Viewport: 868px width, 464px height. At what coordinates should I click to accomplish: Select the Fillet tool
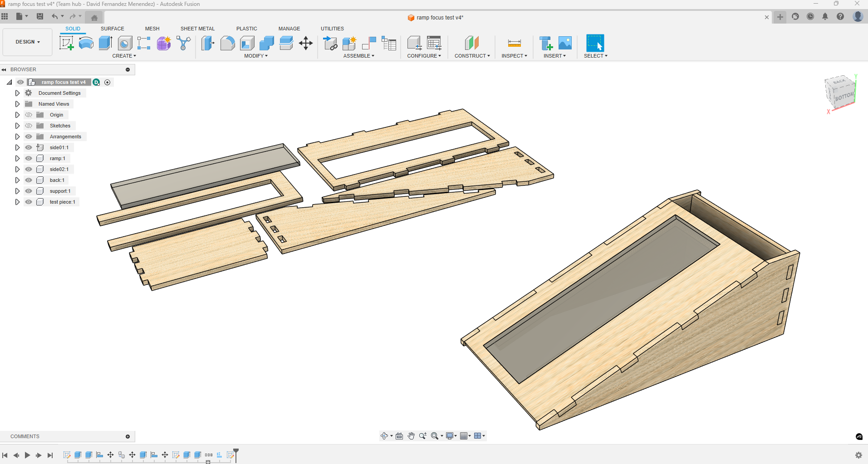(x=227, y=43)
